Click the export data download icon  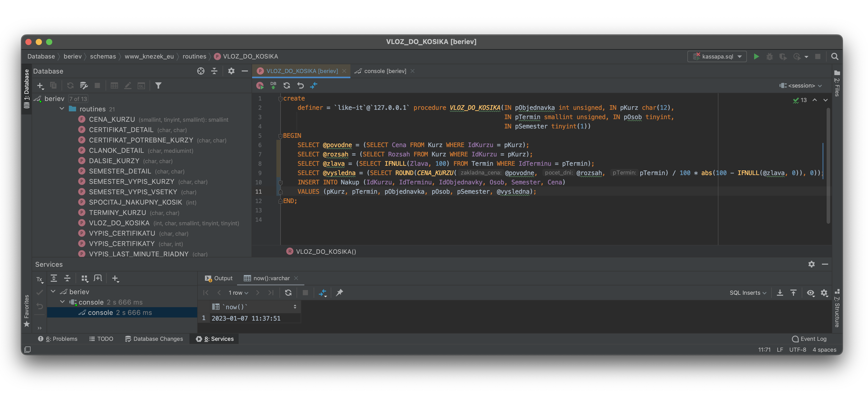coord(780,293)
